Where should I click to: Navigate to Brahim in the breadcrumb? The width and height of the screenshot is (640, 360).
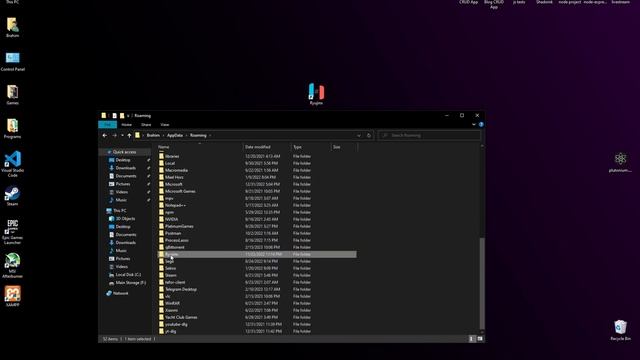coord(153,136)
